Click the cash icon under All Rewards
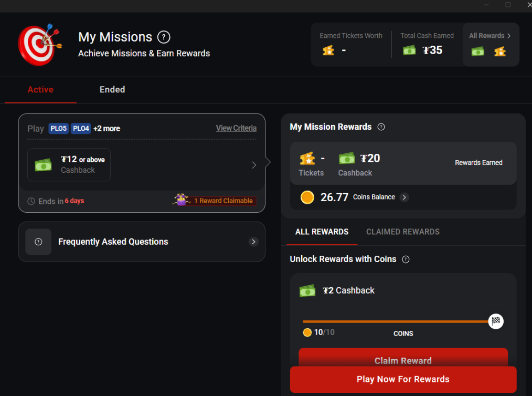Image resolution: width=532 pixels, height=396 pixels. (x=478, y=51)
